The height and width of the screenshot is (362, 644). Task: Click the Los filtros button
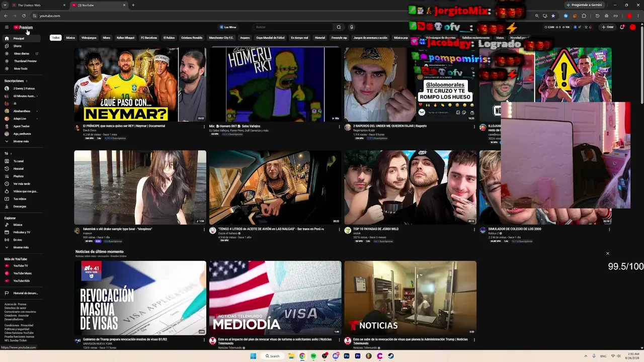pos(228,27)
